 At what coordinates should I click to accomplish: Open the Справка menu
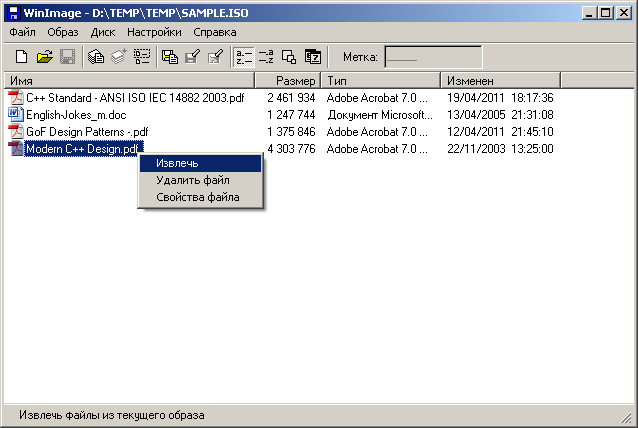[x=215, y=32]
